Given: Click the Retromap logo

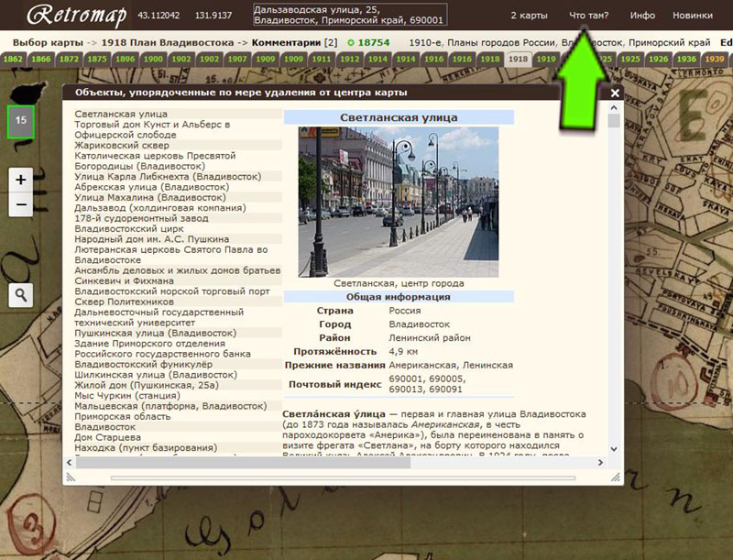Looking at the screenshot, I should point(76,16).
